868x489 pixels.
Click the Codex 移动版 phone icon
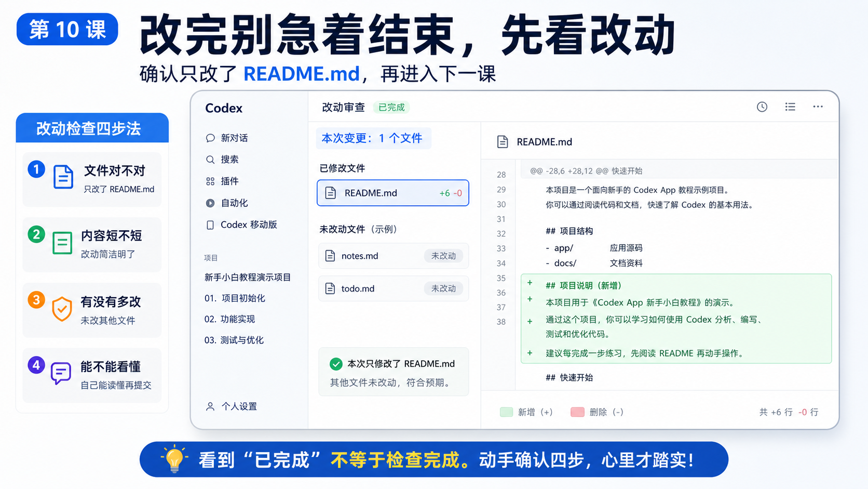pyautogui.click(x=210, y=225)
